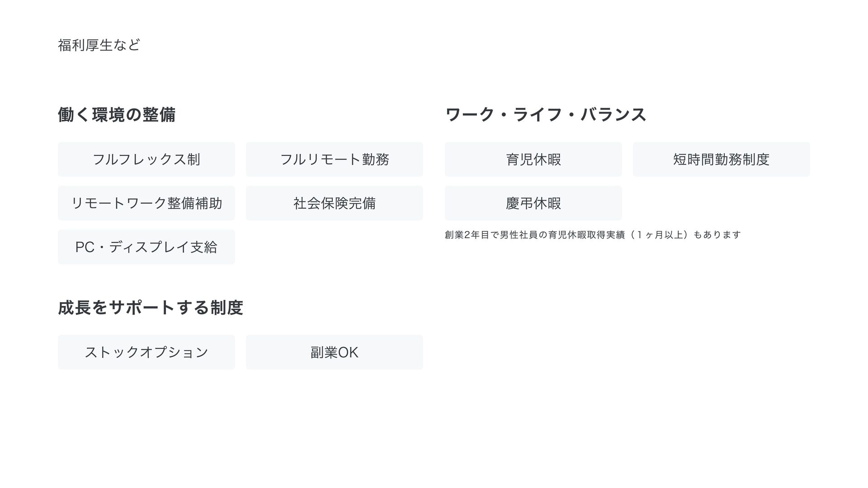Viewport: 868px width, 488px height.
Task: Select the 育児休暇 tile
Action: tap(533, 159)
